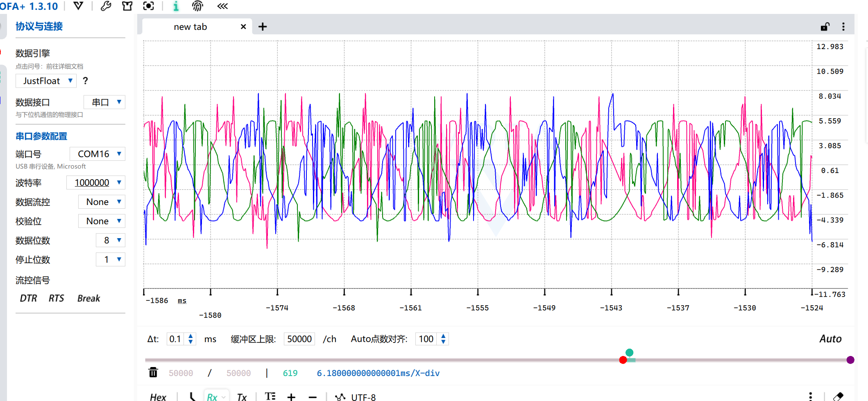Open the baud rate 1000000 dropdown

coord(96,182)
